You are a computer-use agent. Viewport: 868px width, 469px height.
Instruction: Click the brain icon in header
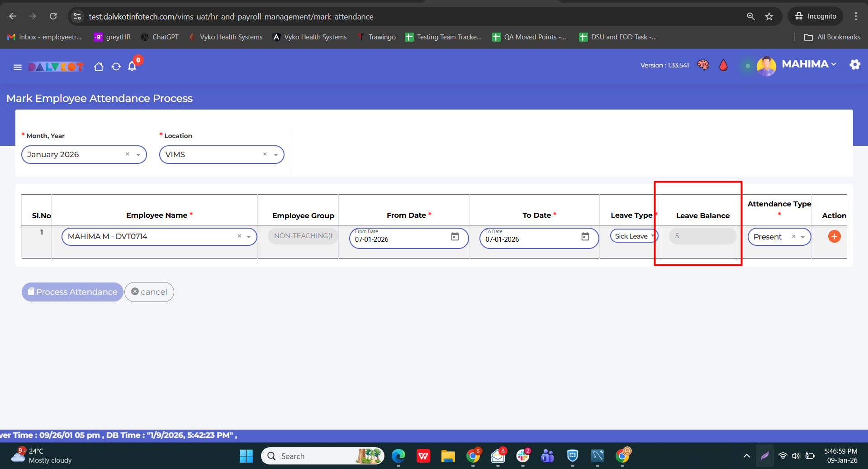point(703,65)
